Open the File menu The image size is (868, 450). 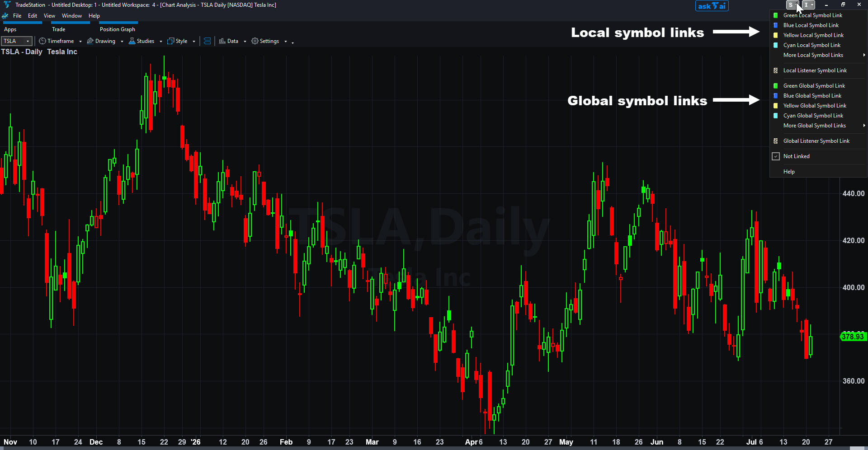[17, 16]
